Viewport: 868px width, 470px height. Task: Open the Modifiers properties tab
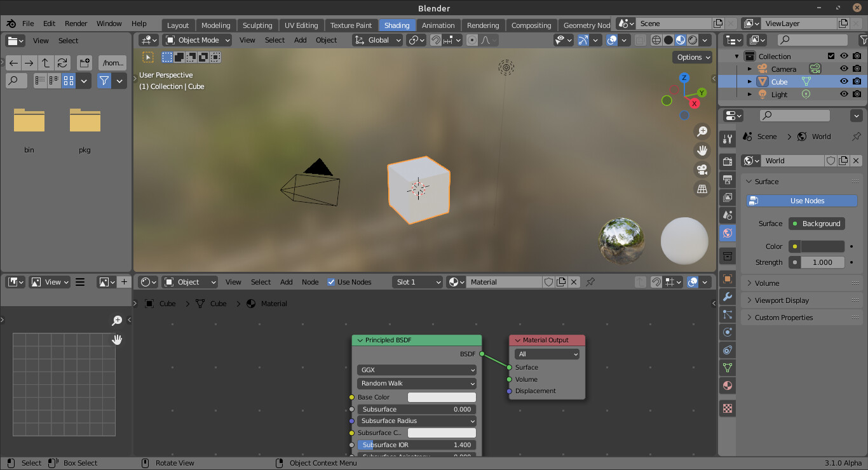tap(728, 297)
